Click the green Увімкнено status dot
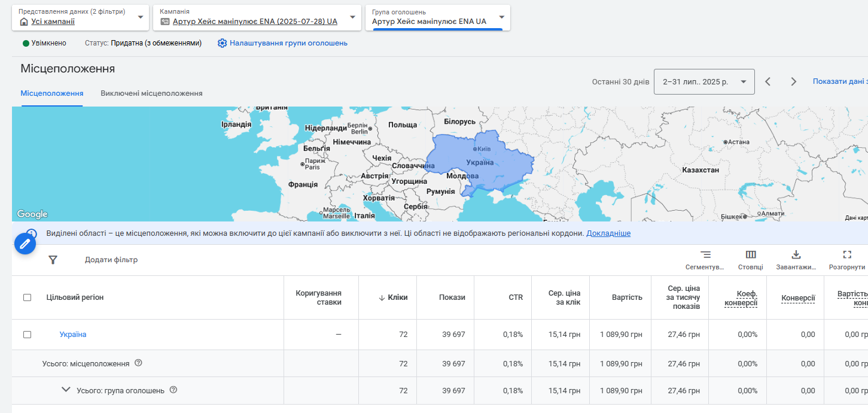 [26, 43]
